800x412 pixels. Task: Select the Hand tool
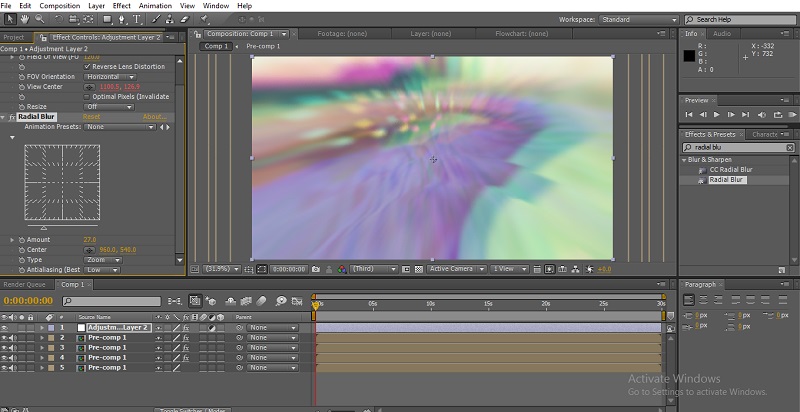pyautogui.click(x=27, y=19)
